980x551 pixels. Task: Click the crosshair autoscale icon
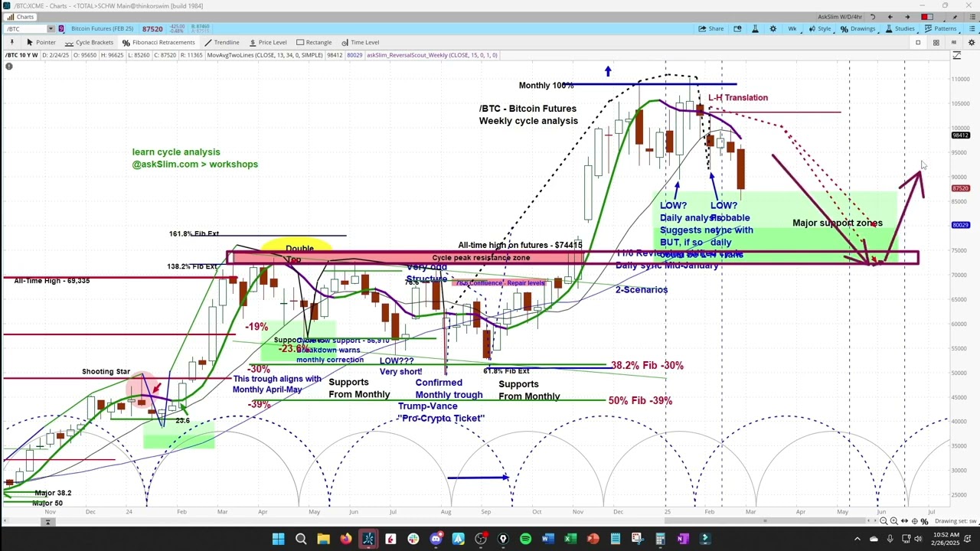pyautogui.click(x=914, y=521)
